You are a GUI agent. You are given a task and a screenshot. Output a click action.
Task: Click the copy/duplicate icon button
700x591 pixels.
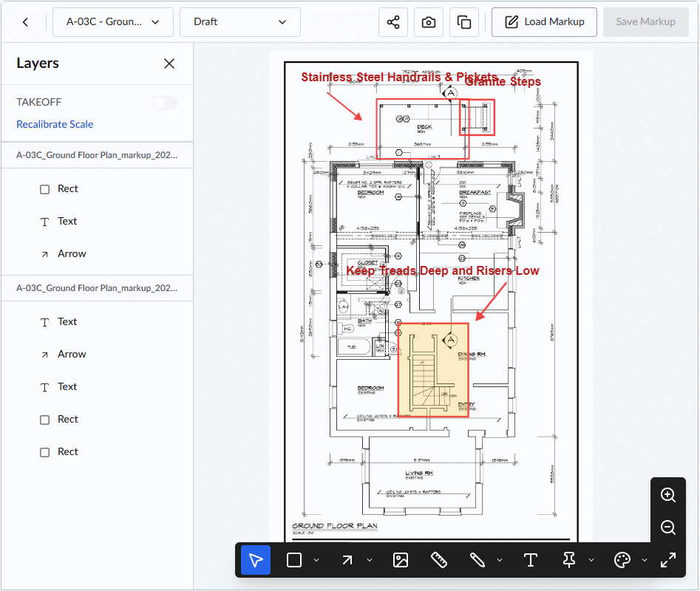click(464, 22)
